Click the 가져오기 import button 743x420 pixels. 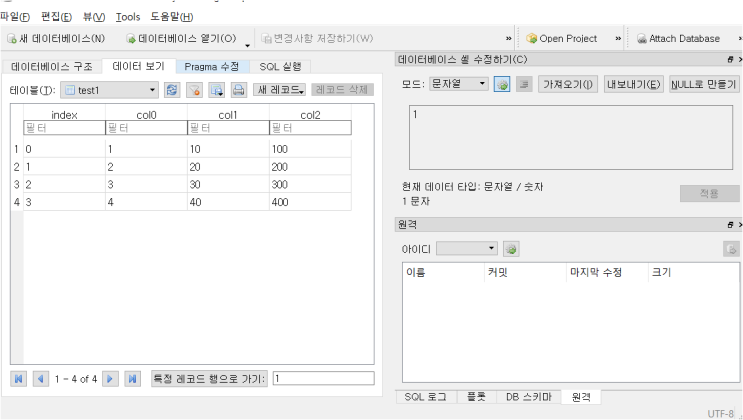tap(567, 84)
